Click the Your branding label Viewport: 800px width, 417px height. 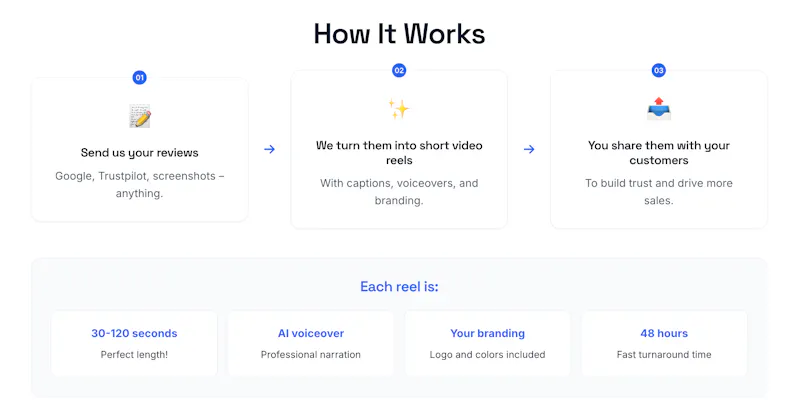coord(487,333)
